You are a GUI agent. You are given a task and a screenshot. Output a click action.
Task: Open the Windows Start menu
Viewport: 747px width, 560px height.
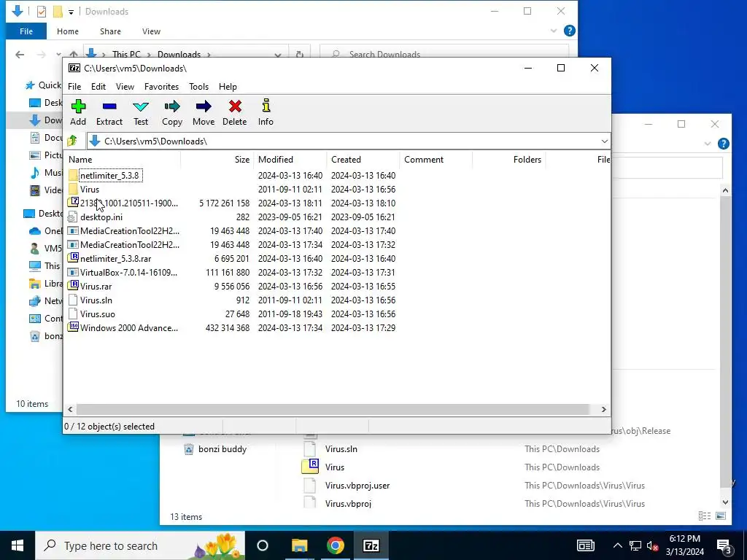(18, 545)
